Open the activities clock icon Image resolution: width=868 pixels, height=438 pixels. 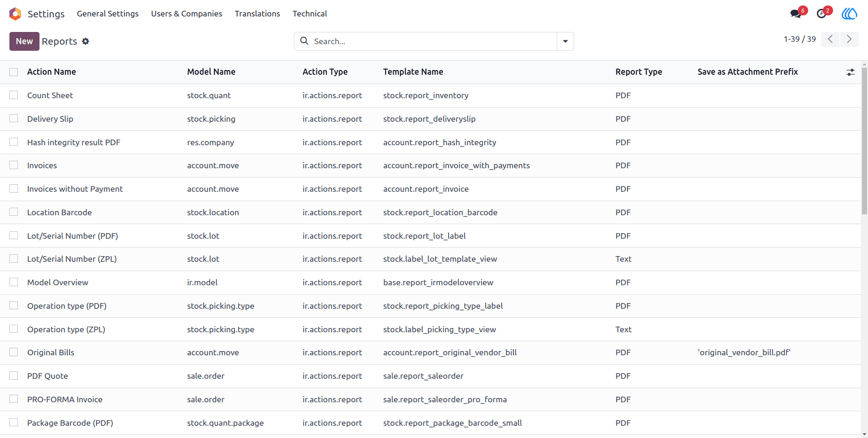[821, 14]
